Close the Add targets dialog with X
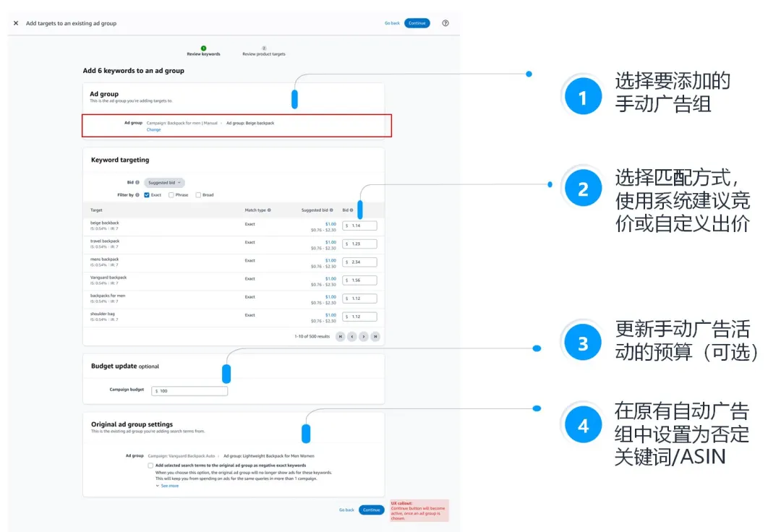Image resolution: width=781 pixels, height=532 pixels. [x=16, y=23]
